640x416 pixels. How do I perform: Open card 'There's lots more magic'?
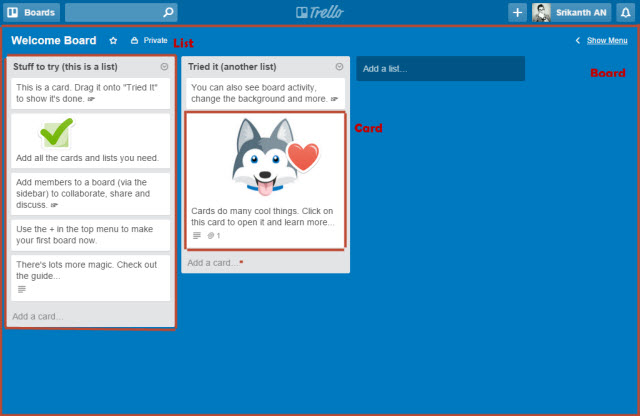91,278
